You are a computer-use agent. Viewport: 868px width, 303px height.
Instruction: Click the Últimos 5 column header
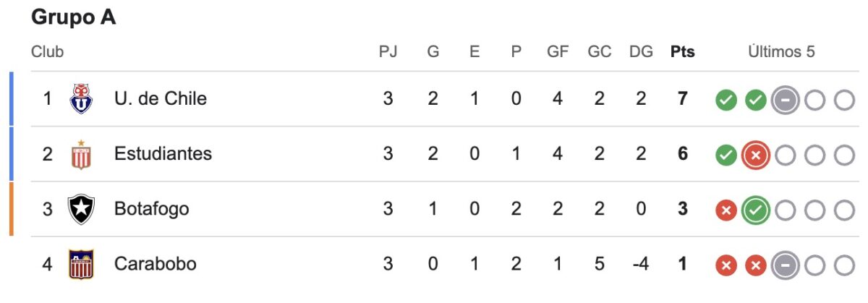click(781, 52)
